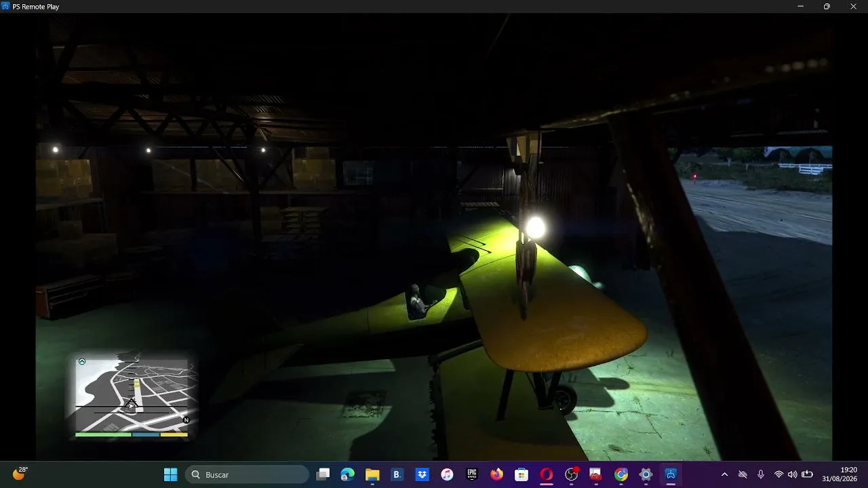Screen dimensions: 868x488
Task: Click the player arrow on the minimap
Action: (132, 405)
